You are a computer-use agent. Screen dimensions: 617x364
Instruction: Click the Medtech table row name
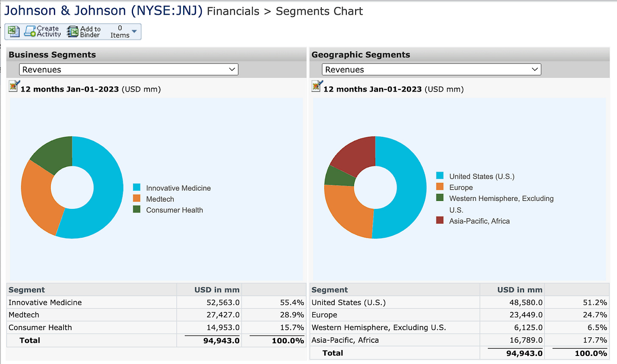click(24, 315)
